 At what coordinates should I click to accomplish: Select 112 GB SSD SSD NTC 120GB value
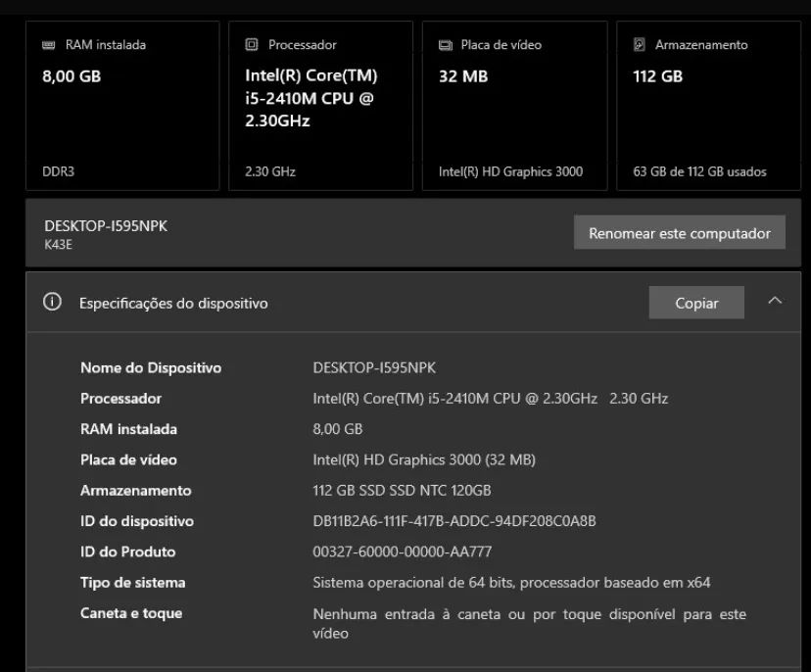(402, 491)
